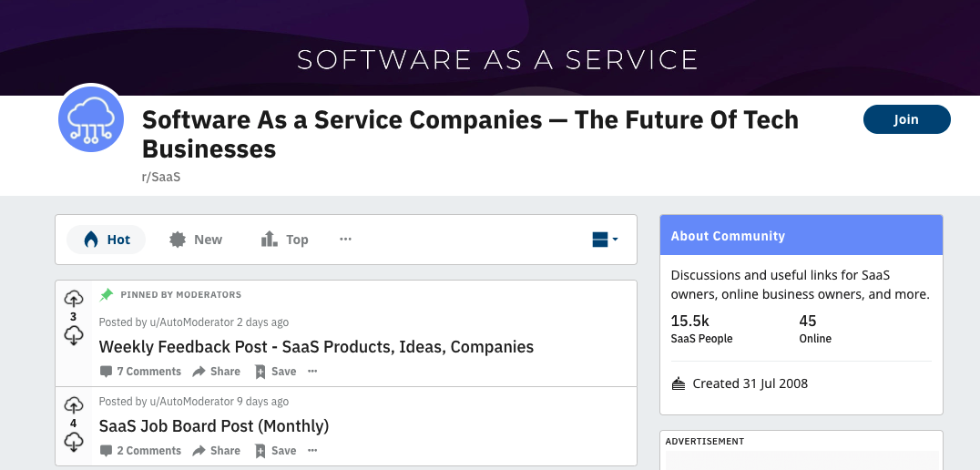The width and height of the screenshot is (980, 470).
Task: Open more options for Job Board Post
Action: tap(312, 451)
